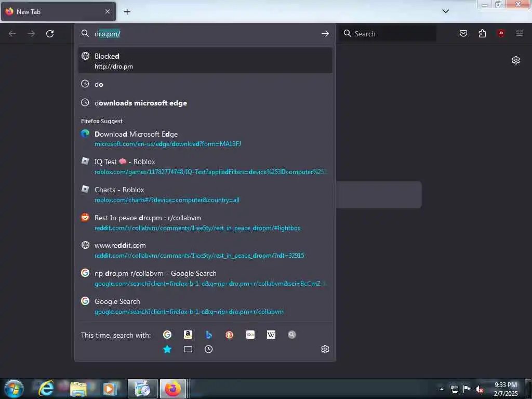Click the back navigation arrow

12,34
